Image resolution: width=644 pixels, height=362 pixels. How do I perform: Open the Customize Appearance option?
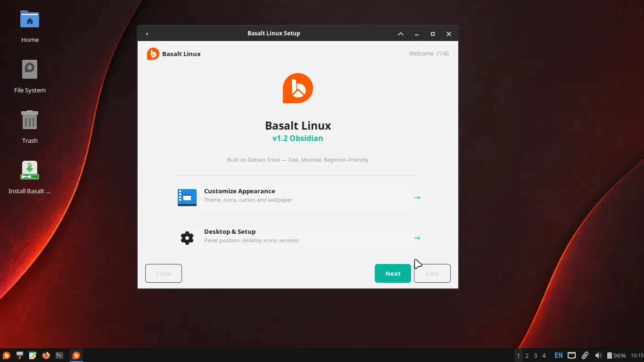(298, 197)
